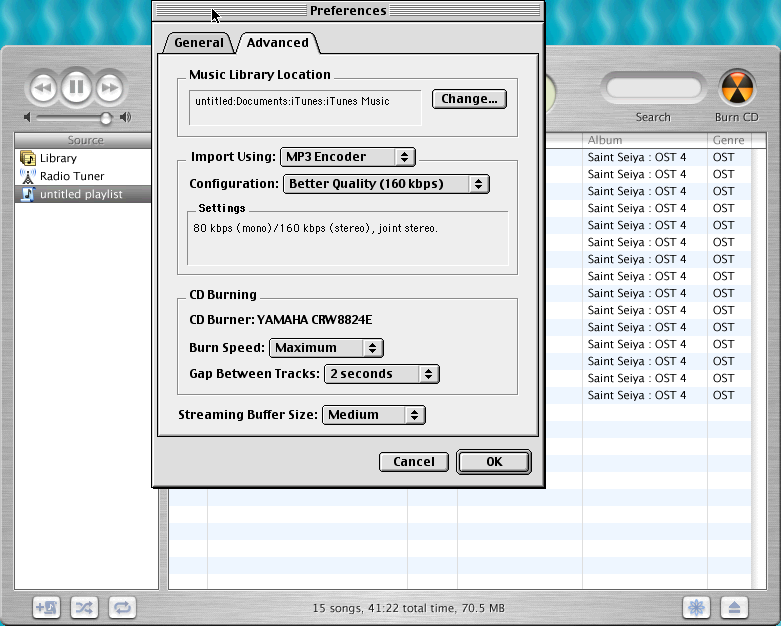The width and height of the screenshot is (781, 626).
Task: Select the Advanced tab
Action: tap(277, 43)
